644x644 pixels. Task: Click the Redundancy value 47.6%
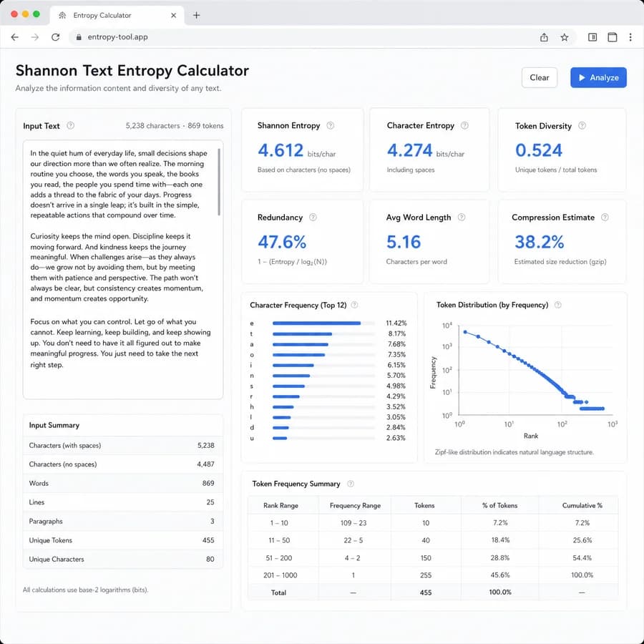282,242
